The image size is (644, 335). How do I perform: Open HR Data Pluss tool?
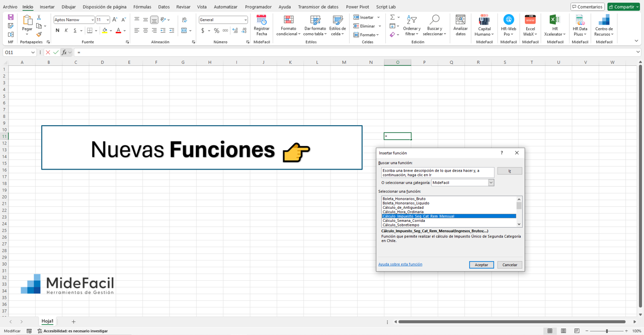[580, 26]
